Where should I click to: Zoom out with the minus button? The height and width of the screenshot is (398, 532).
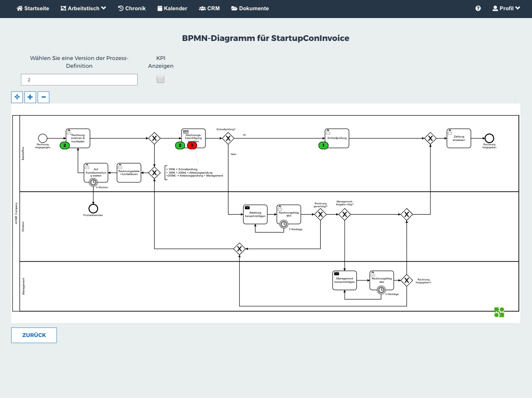click(43, 97)
